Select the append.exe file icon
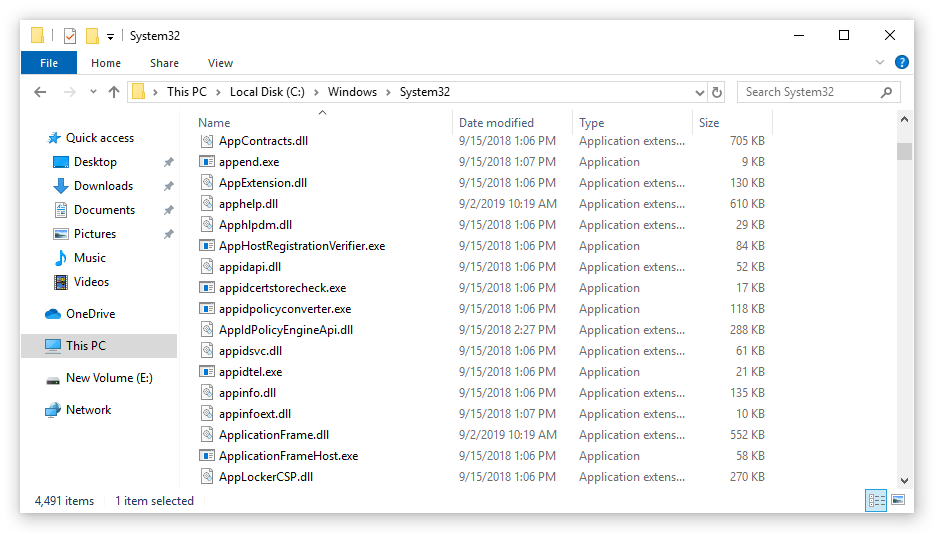Image resolution: width=937 pixels, height=535 pixels. click(207, 162)
